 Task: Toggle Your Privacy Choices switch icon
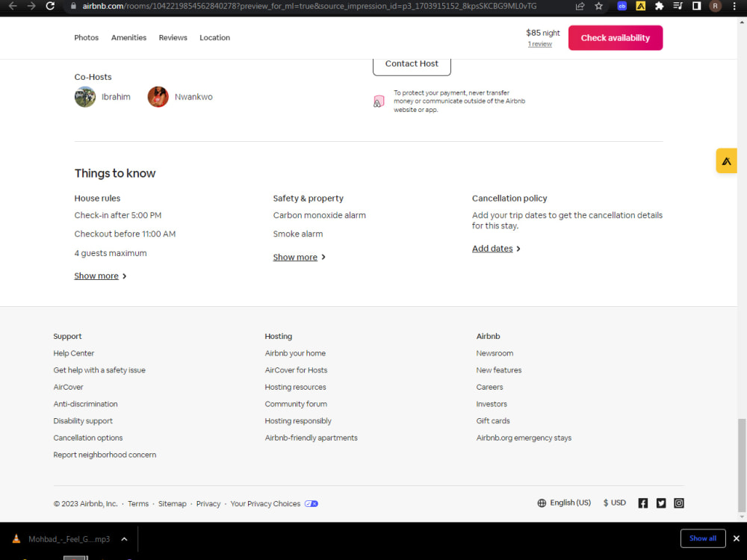(x=311, y=504)
